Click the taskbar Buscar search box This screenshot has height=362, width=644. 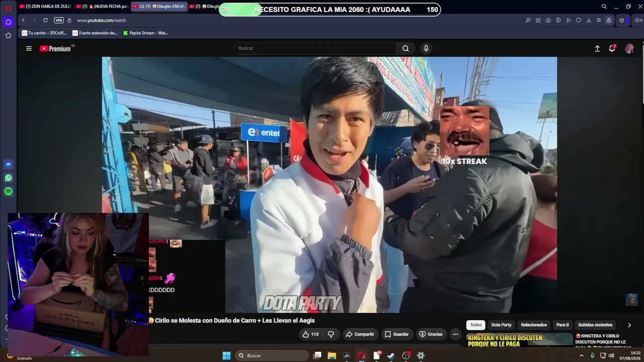(x=272, y=355)
